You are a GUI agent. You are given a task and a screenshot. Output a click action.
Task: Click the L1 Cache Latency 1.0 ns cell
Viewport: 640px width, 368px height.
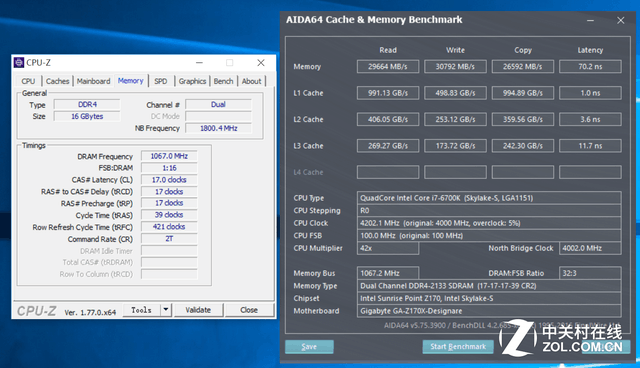tap(590, 93)
